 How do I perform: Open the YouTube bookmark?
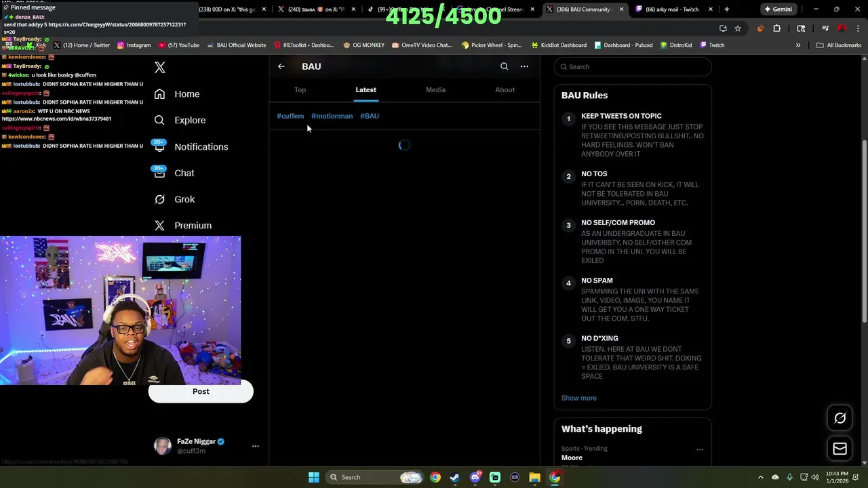179,45
